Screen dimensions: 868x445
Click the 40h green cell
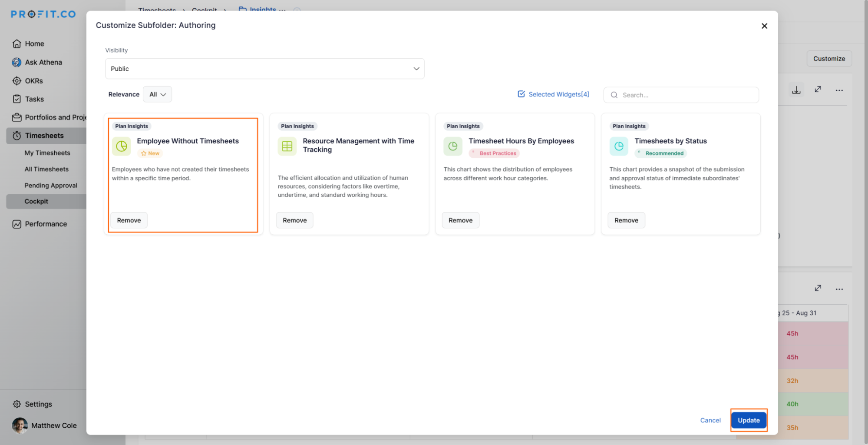click(813, 404)
